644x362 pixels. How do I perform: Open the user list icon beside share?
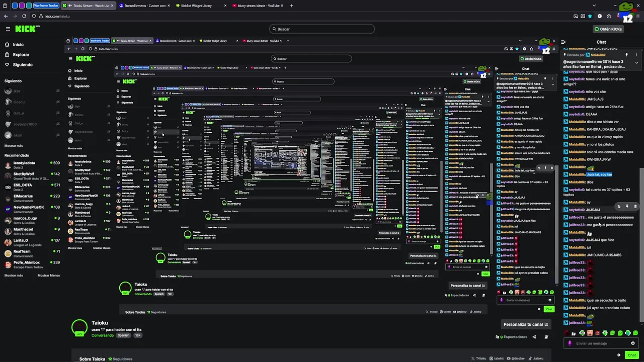[x=546, y=337]
